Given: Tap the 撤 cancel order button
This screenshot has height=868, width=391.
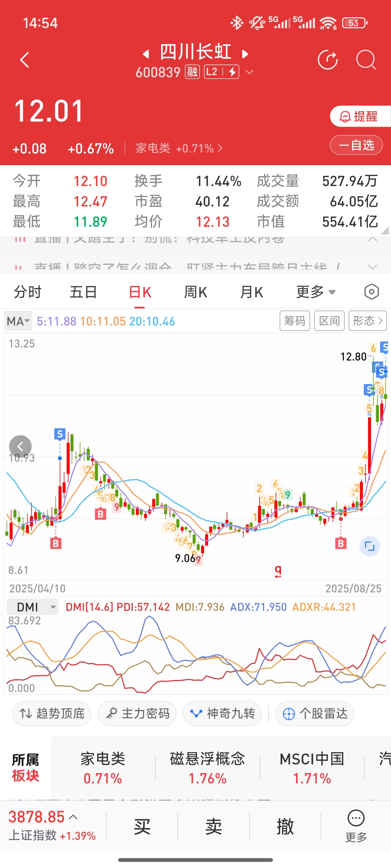Looking at the screenshot, I should 285,826.
